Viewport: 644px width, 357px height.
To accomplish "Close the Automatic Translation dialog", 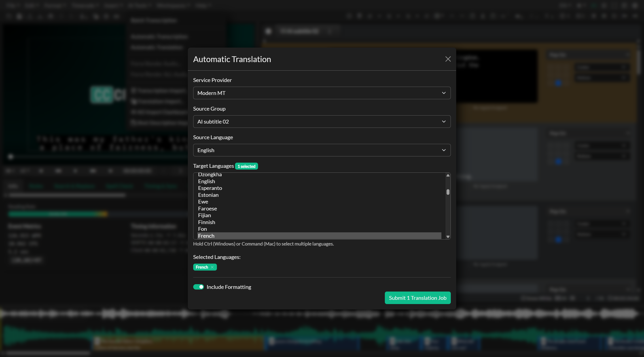I will 448,59.
